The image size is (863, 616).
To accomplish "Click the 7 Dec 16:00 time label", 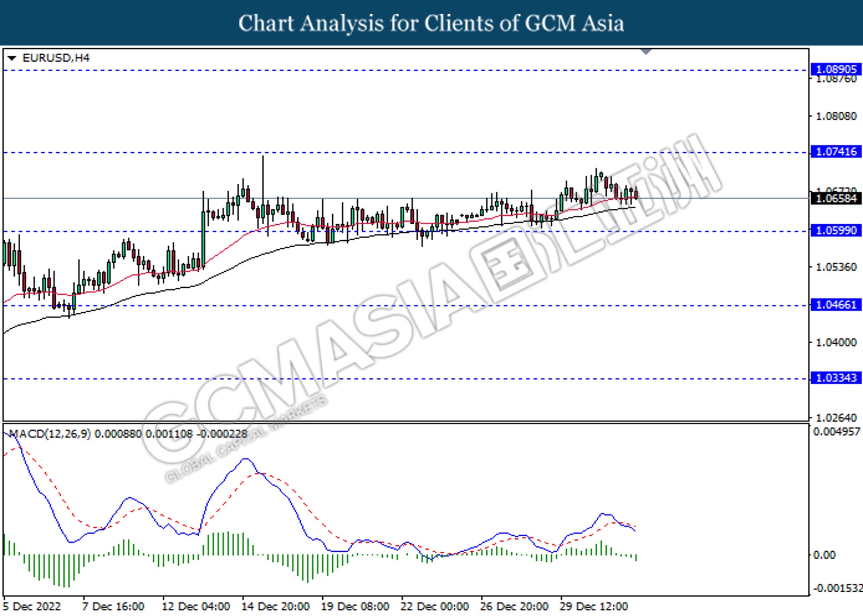I will click(x=113, y=606).
